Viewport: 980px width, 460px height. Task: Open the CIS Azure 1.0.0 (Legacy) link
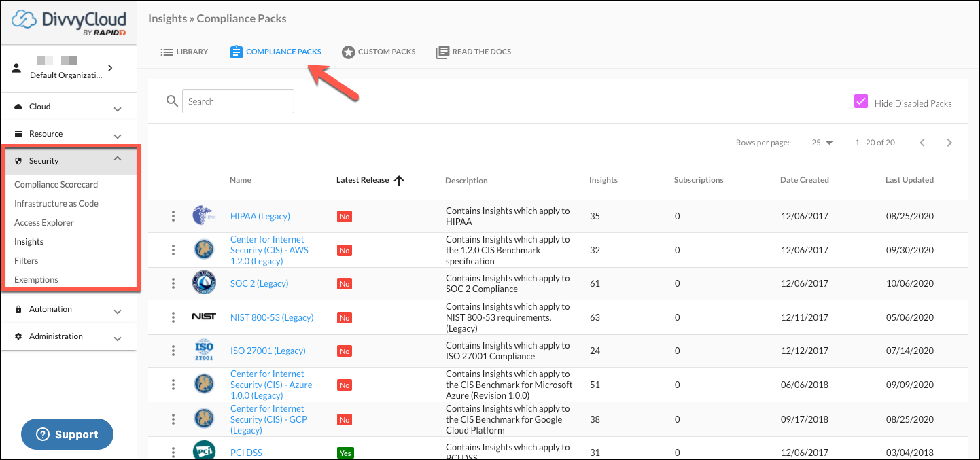(271, 385)
